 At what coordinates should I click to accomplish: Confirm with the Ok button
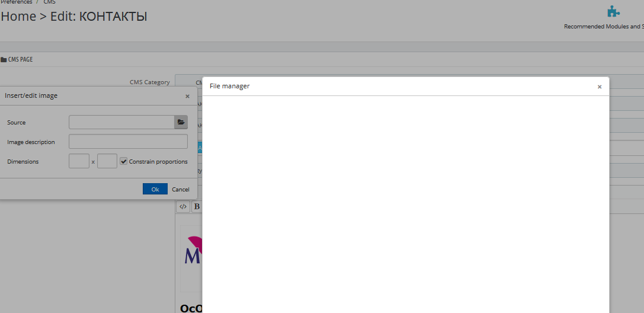[x=155, y=189]
